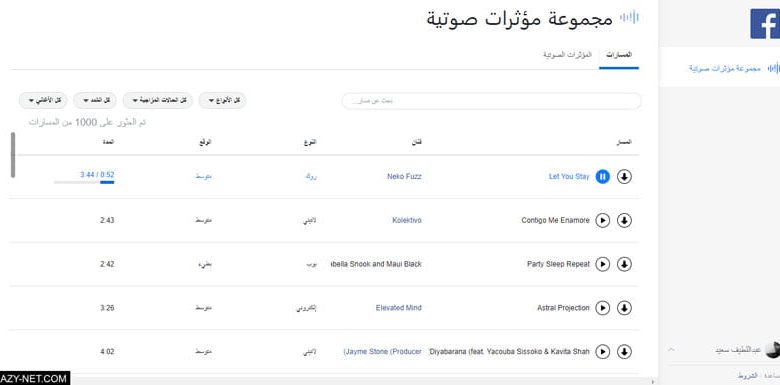
Task: Pause the Let You Stay track
Action: (602, 177)
